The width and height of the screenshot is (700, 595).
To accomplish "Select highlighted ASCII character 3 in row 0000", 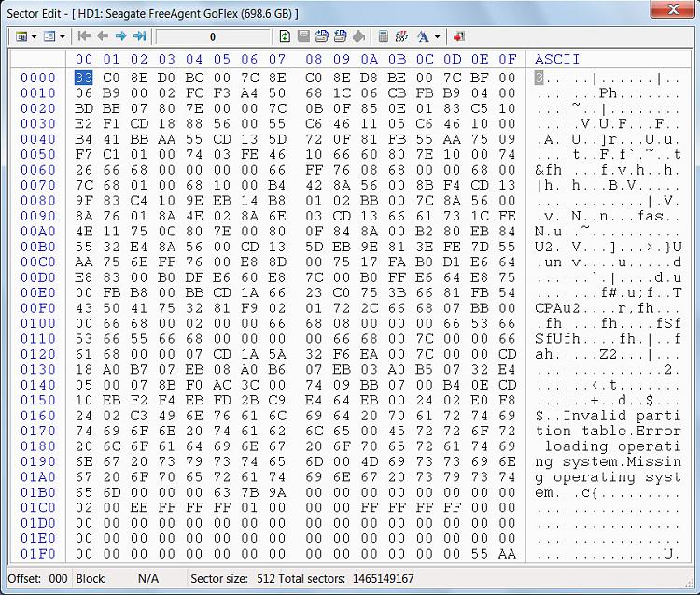I will [539, 78].
